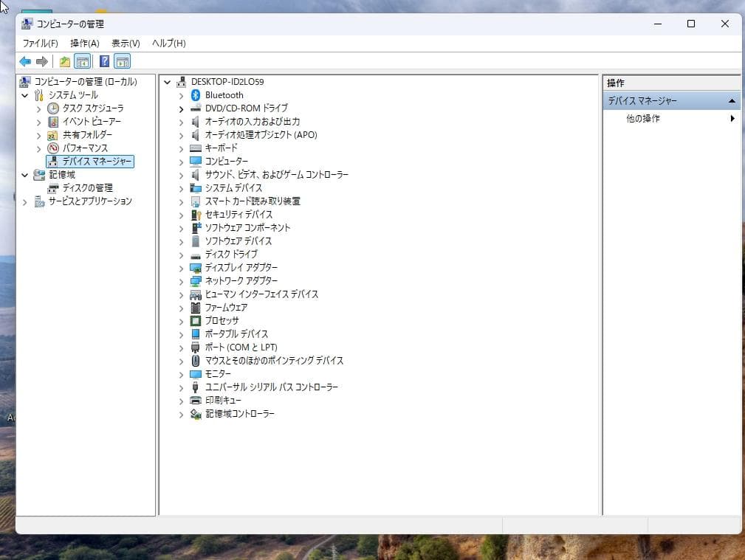Screen dimensions: 745x560
Task: Click the mouse icon for マウスとそのほかのポインティング デバイス
Action: point(195,361)
